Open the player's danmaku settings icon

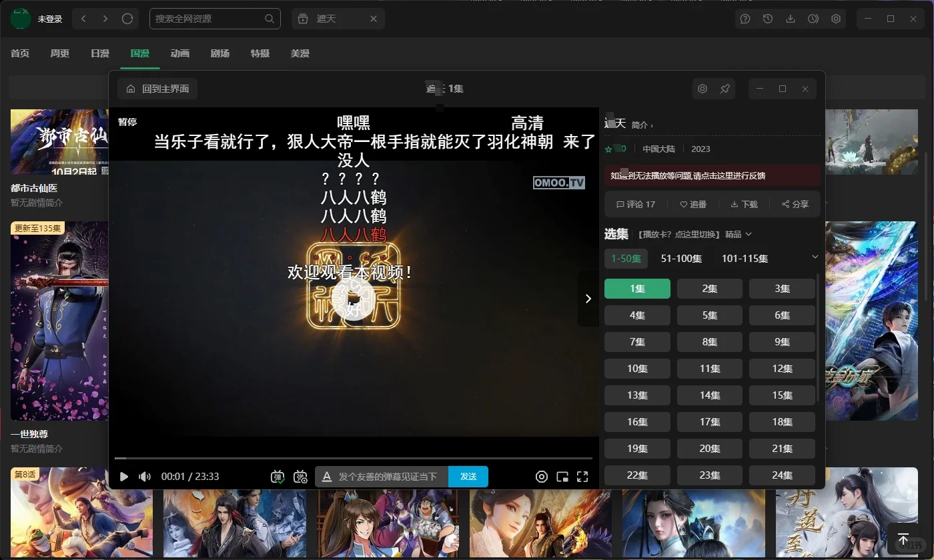300,476
